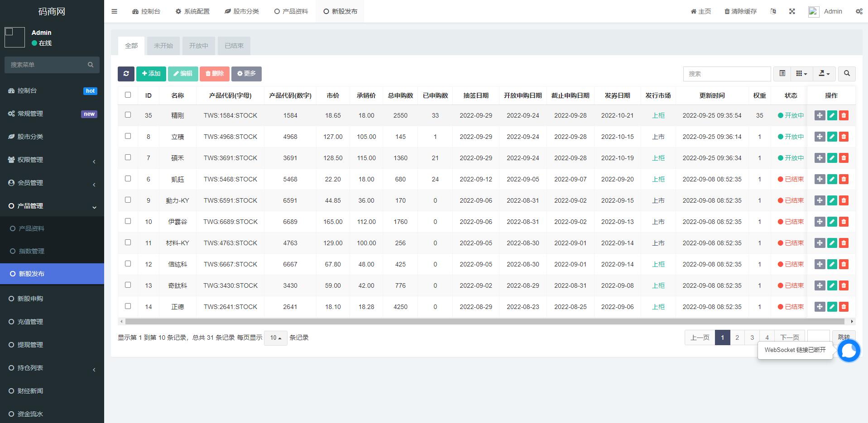Open the column visibility dropdown
This screenshot has height=423, width=868.
(801, 74)
